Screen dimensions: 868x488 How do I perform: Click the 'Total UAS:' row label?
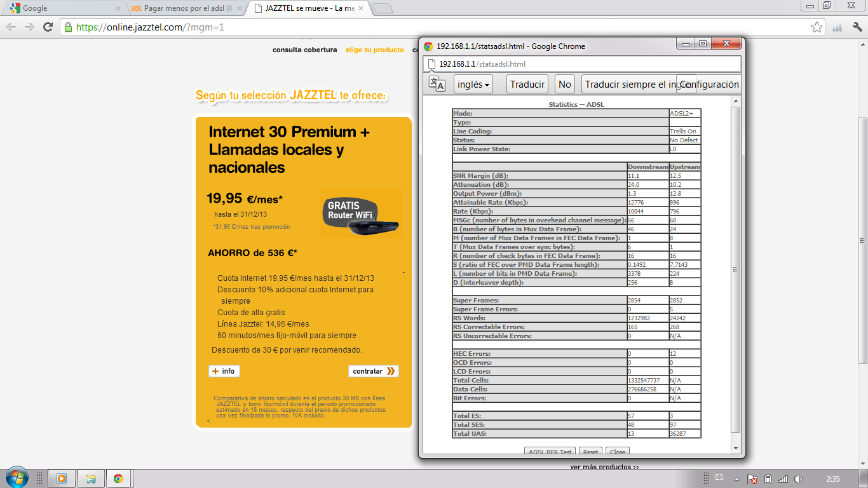470,433
